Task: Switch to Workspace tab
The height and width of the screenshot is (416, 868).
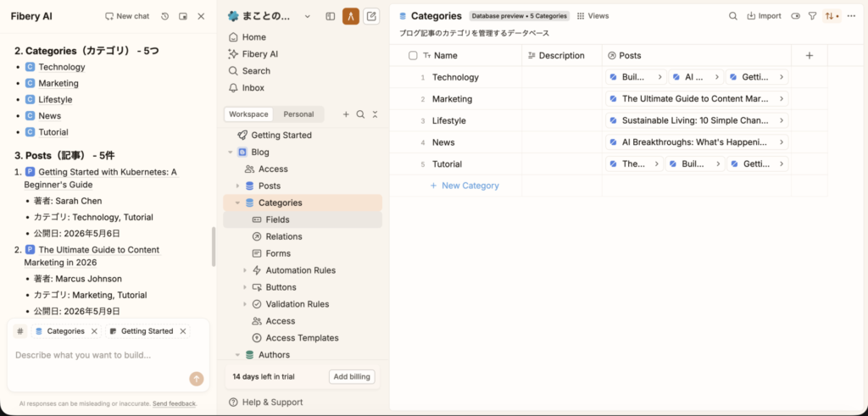Action: tap(249, 114)
